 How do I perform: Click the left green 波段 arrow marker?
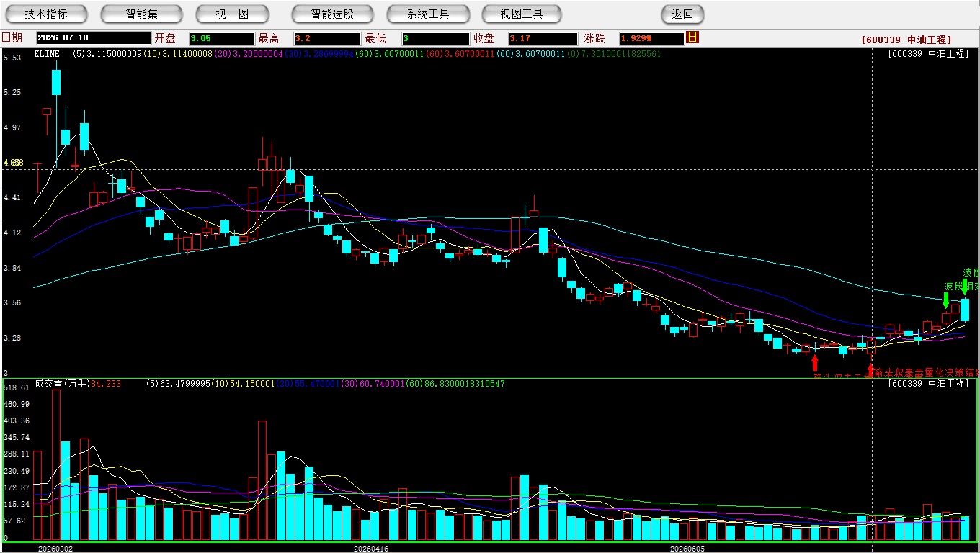tap(946, 300)
